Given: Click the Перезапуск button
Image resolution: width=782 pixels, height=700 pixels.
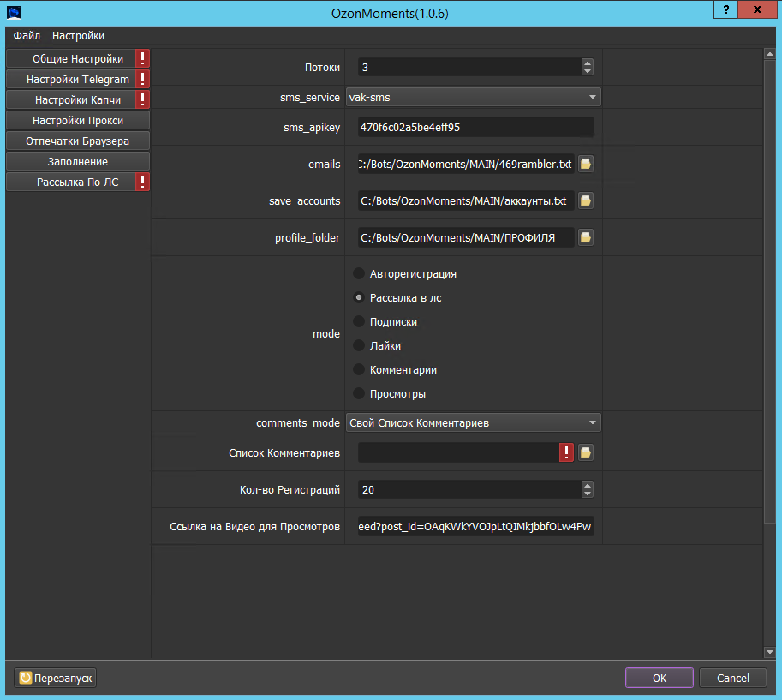Looking at the screenshot, I should click(56, 678).
